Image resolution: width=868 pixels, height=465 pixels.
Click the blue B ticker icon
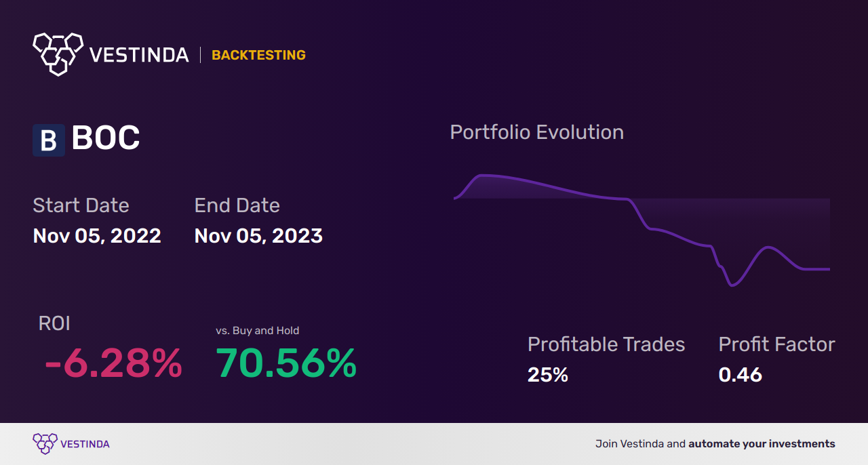tap(49, 140)
